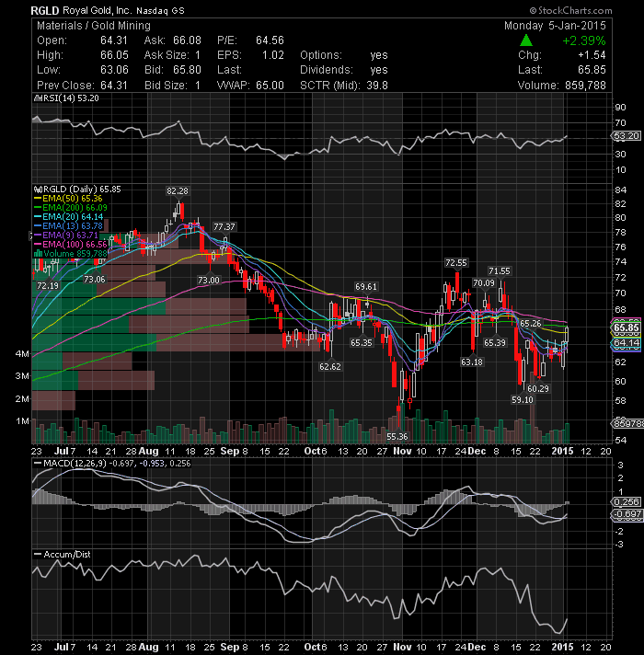Click the 59.10 price label
Viewport: 644px width, 655px height.
point(523,400)
